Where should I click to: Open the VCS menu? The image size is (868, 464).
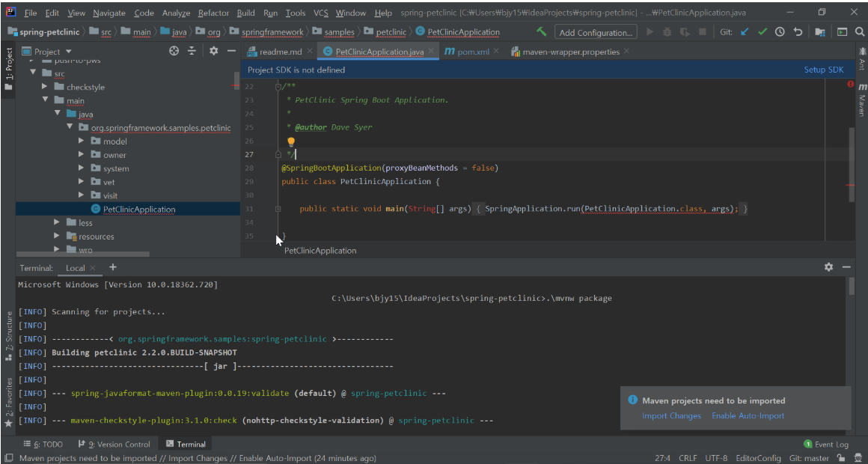click(320, 13)
